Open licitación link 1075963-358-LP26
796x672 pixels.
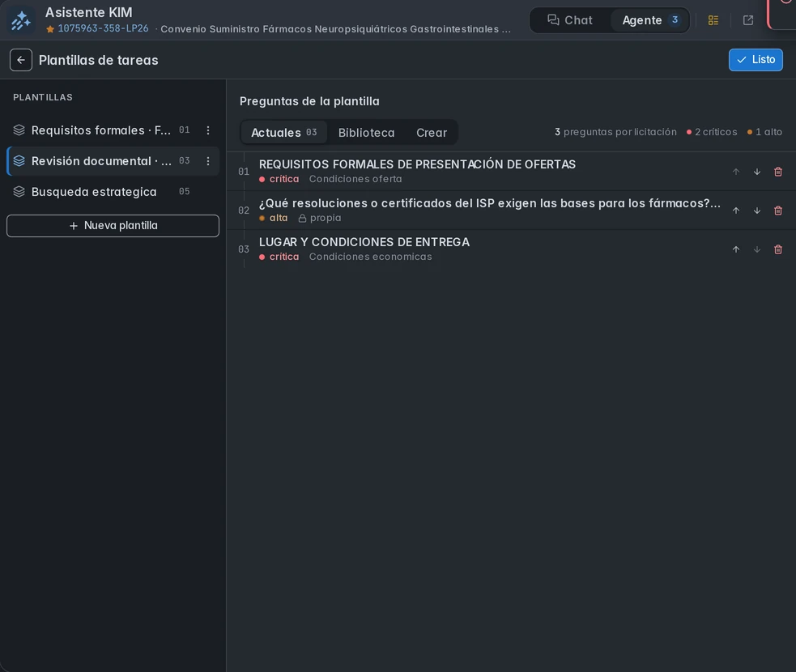[x=103, y=28]
